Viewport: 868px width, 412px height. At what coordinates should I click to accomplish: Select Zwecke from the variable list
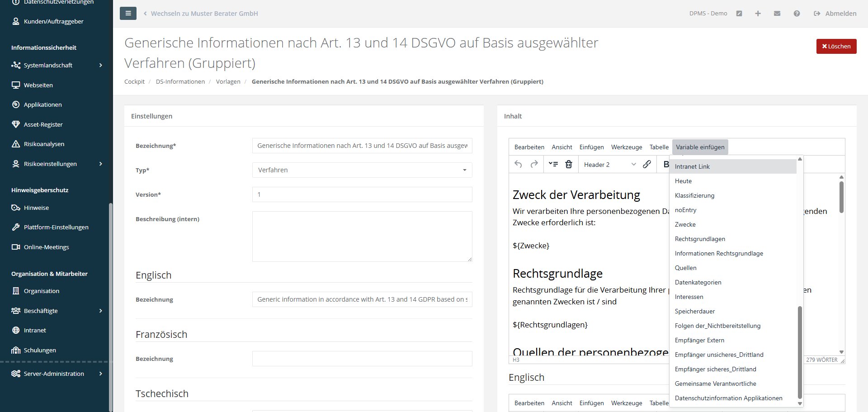coord(685,224)
